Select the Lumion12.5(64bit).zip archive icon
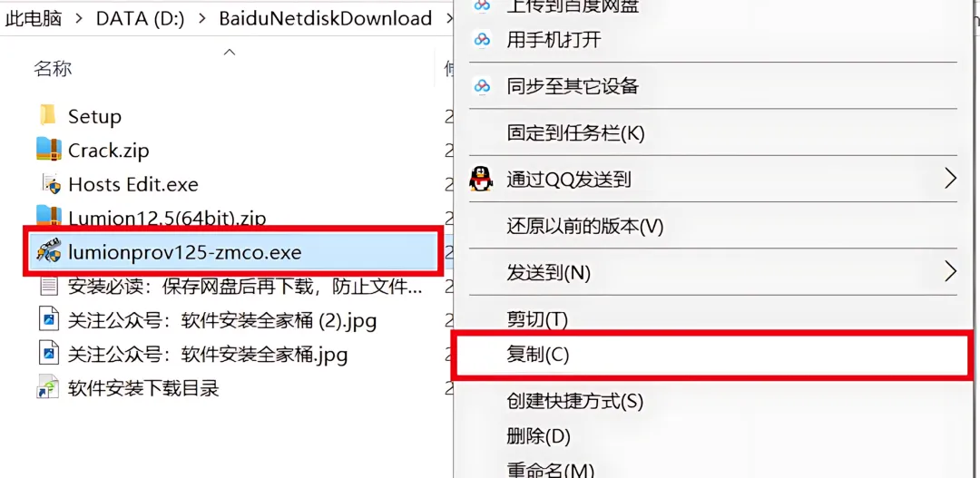 tap(49, 215)
